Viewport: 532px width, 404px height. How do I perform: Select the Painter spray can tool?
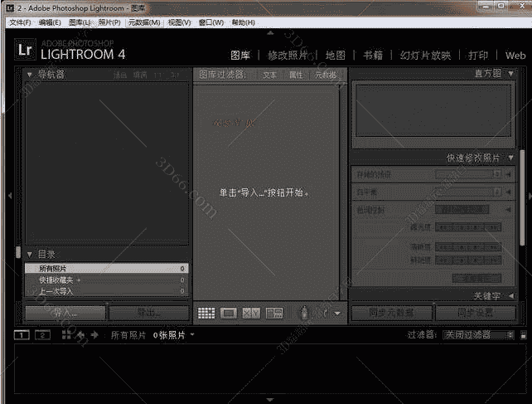coord(304,313)
